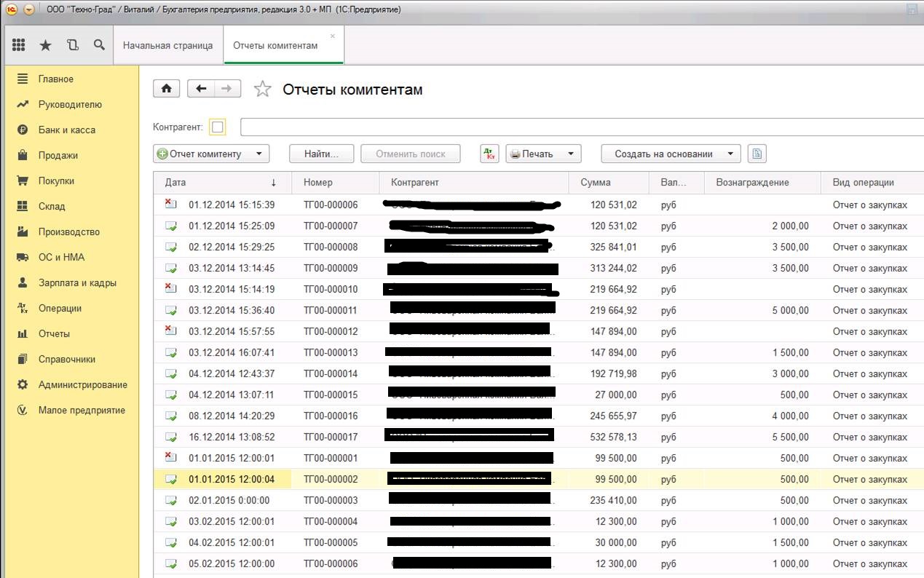Show Дт/Кт postings icon

[489, 154]
